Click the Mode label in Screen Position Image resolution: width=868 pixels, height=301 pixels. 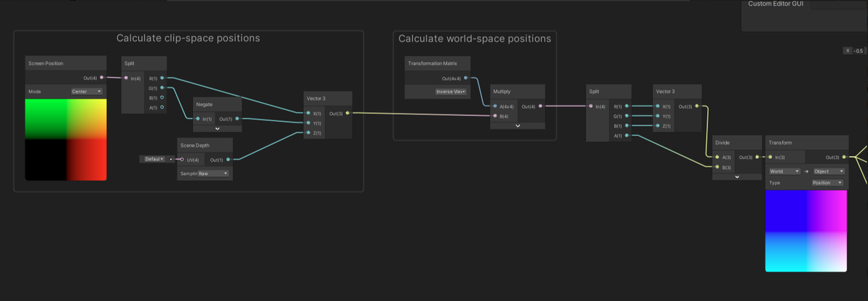(35, 91)
